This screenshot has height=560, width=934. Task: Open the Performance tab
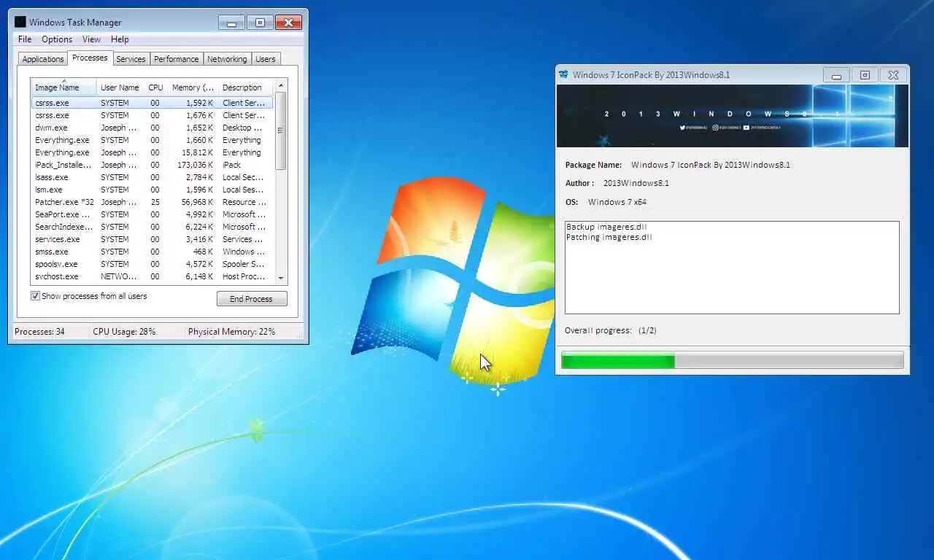176,59
